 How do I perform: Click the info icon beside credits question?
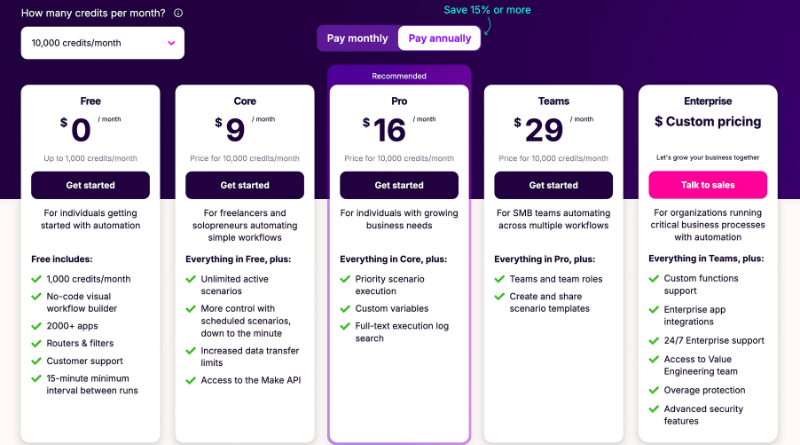coord(178,13)
